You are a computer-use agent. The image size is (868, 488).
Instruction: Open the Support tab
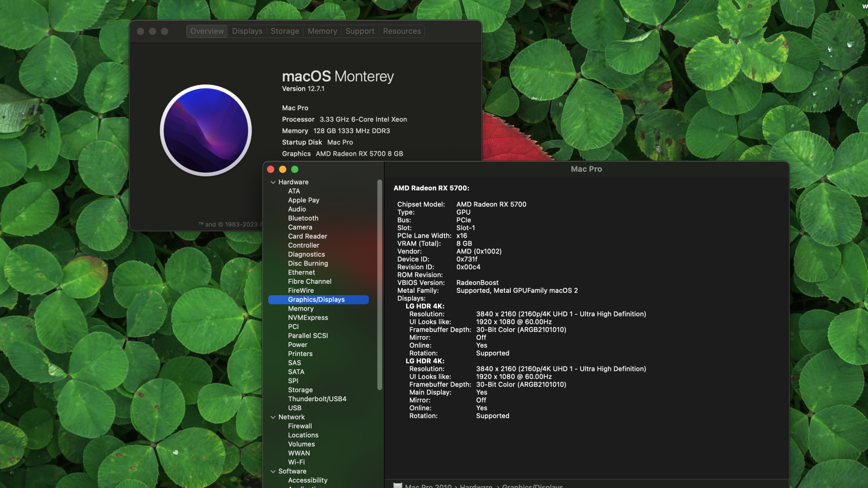click(360, 31)
